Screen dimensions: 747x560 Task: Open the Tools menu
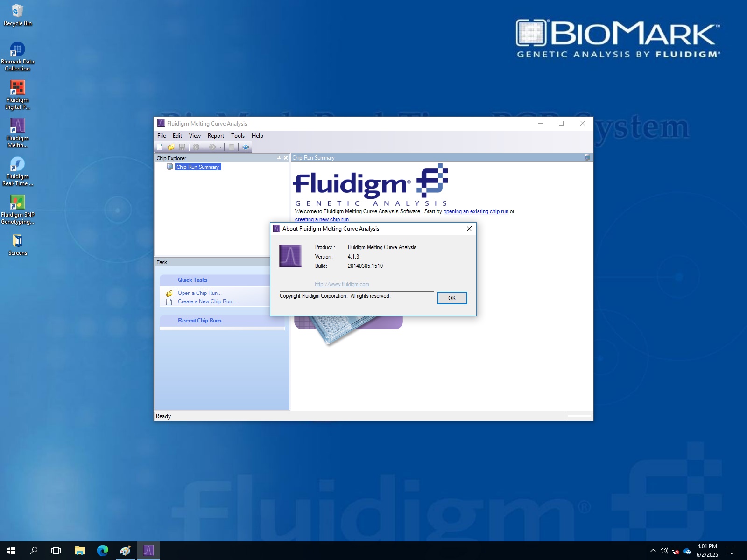pos(238,136)
